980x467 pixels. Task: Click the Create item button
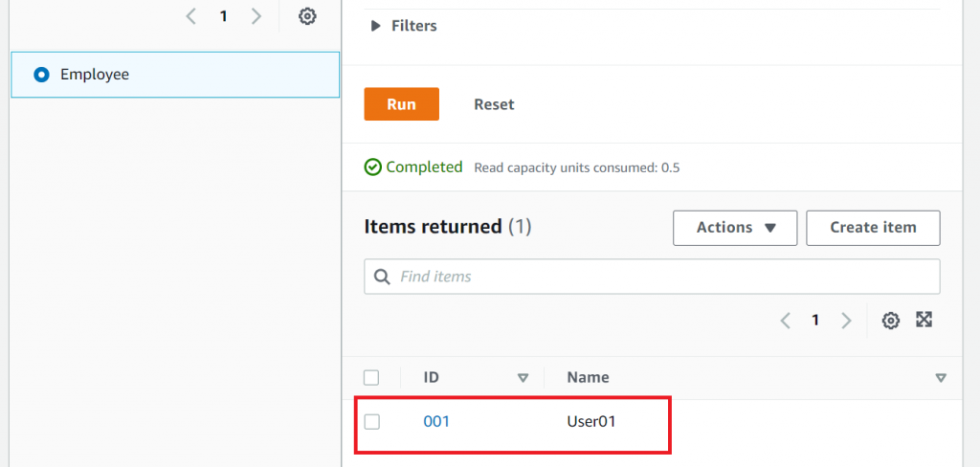(x=873, y=228)
